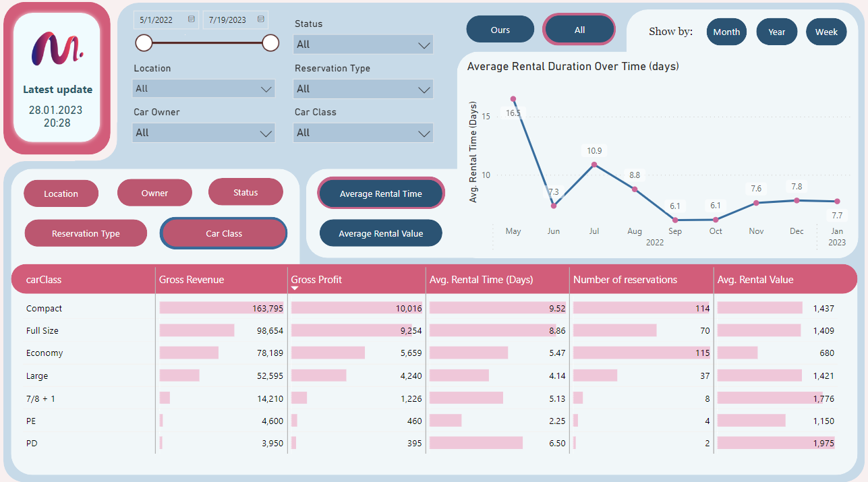This screenshot has width=868, height=482.
Task: Select the Owner breakdown button
Action: 154,192
